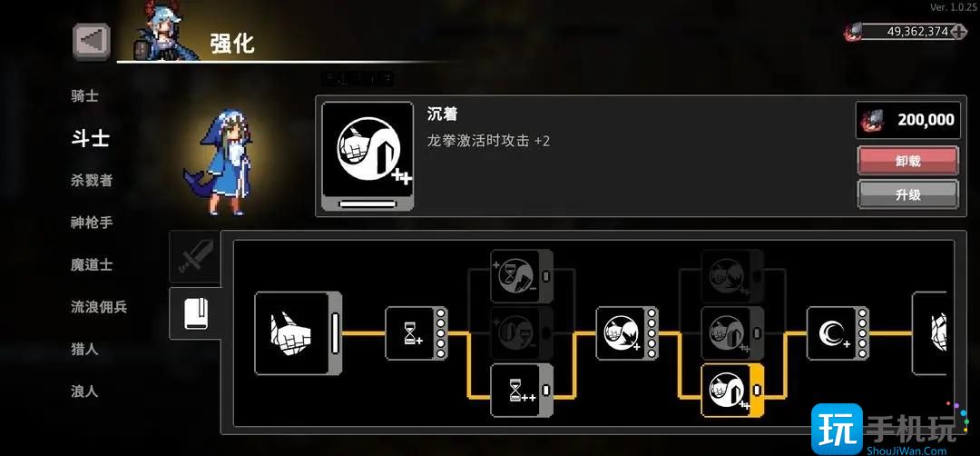Select the hourglass double-plus skill node
980x456 pixels.
(522, 391)
